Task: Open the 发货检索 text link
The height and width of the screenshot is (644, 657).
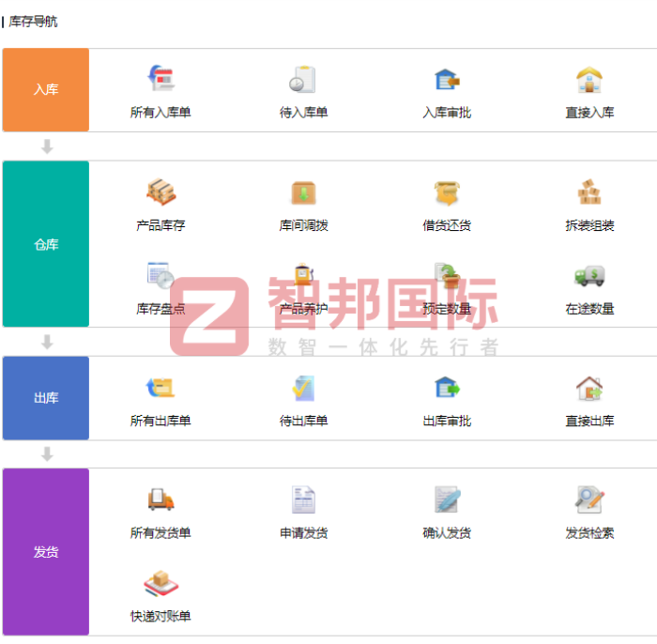Action: pos(589,533)
